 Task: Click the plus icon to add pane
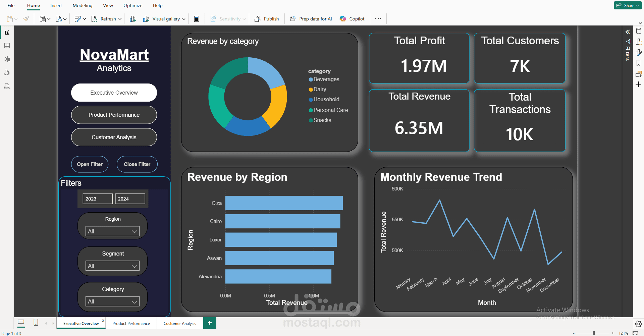pyautogui.click(x=639, y=85)
